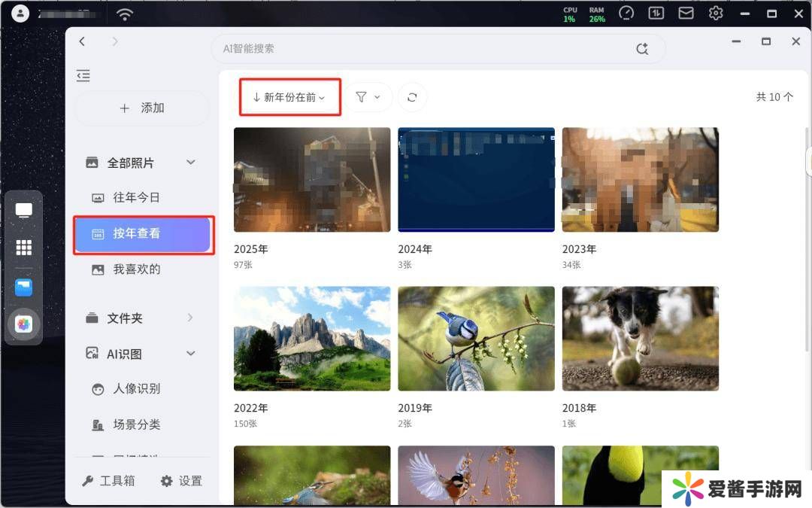812x508 pixels.
Task: Open the filter funnel dropdown
Action: coord(368,97)
